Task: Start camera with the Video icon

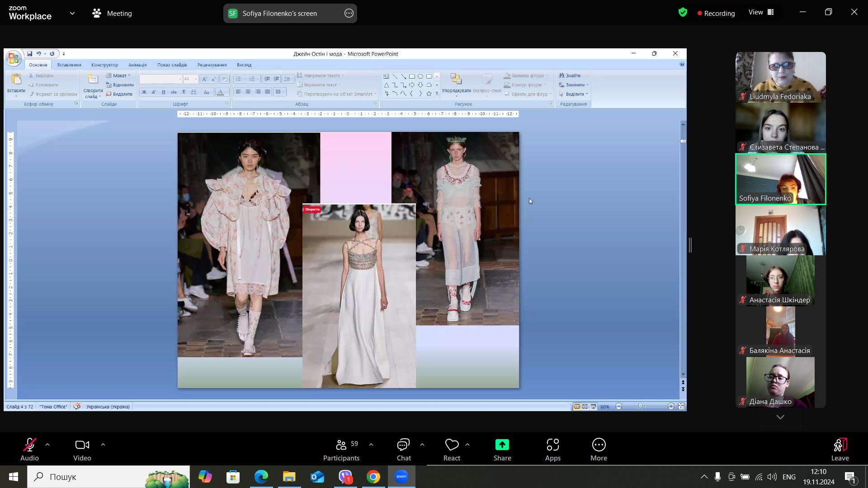Action: [x=82, y=446]
